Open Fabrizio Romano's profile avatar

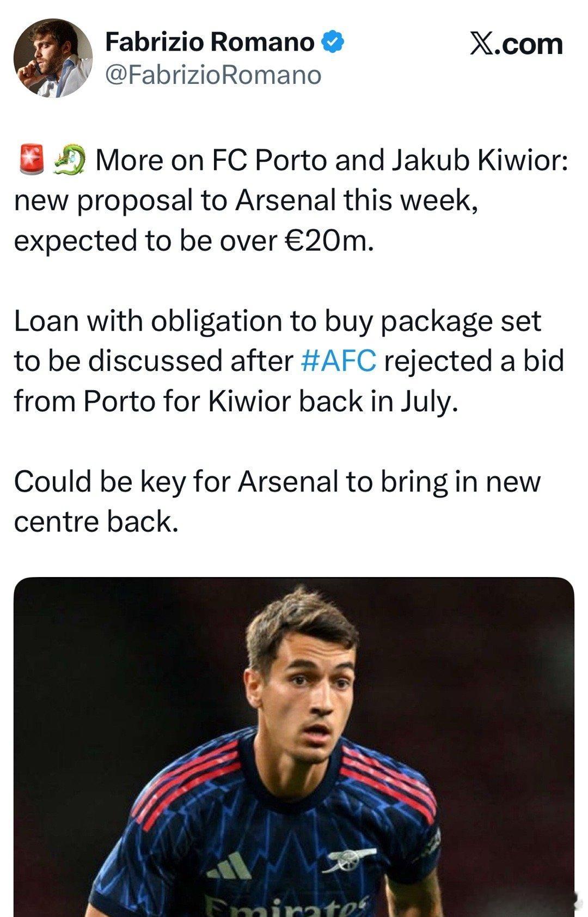(53, 58)
